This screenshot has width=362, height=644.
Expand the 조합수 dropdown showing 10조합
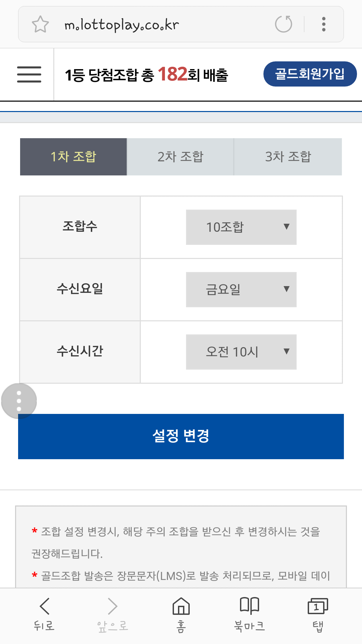coord(241,227)
